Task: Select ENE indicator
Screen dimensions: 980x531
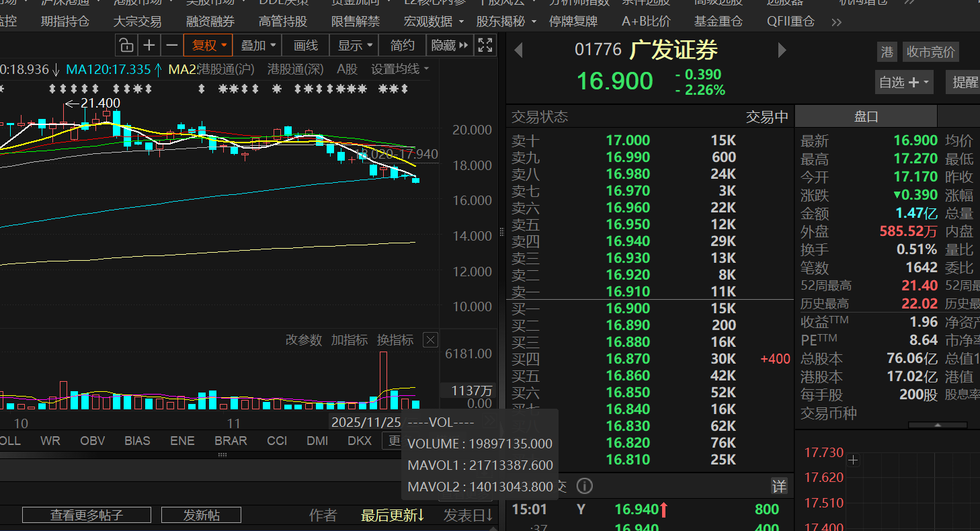Action: tap(182, 441)
